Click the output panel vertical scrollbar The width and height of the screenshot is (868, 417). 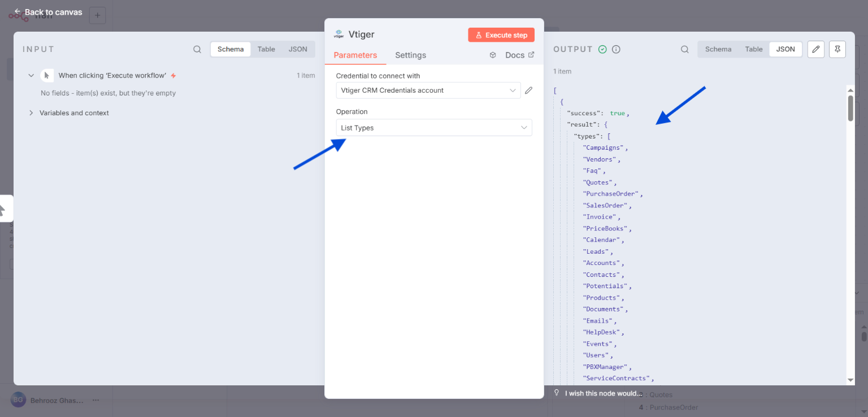(850, 107)
